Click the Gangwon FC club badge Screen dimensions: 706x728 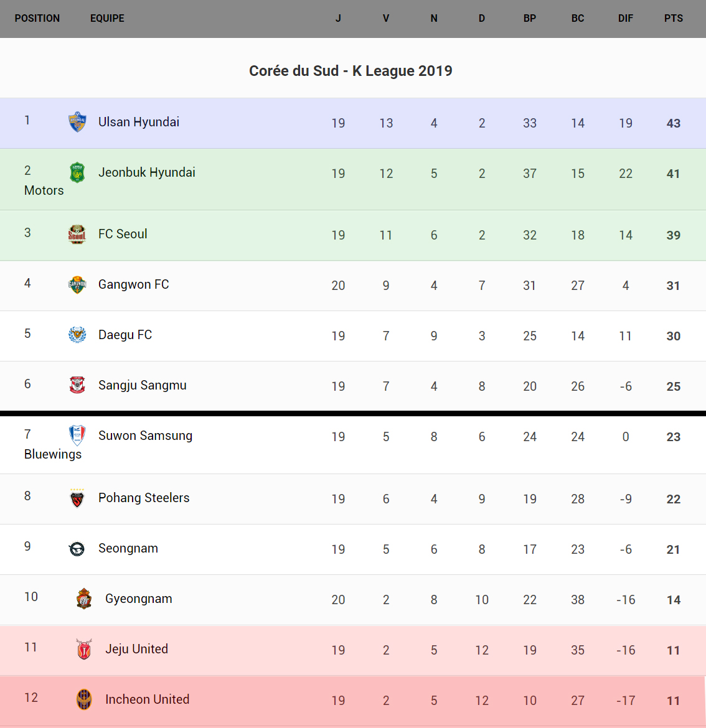(77, 285)
